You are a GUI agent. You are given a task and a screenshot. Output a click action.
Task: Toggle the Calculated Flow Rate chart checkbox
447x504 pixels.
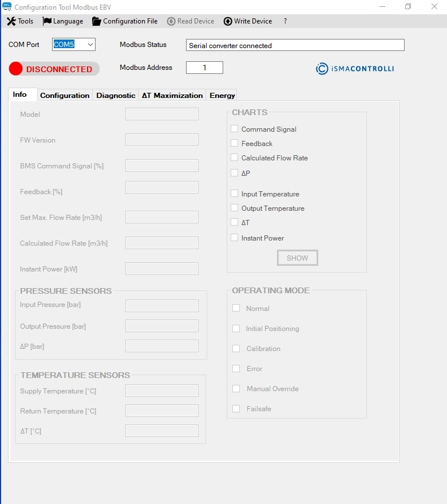click(234, 157)
